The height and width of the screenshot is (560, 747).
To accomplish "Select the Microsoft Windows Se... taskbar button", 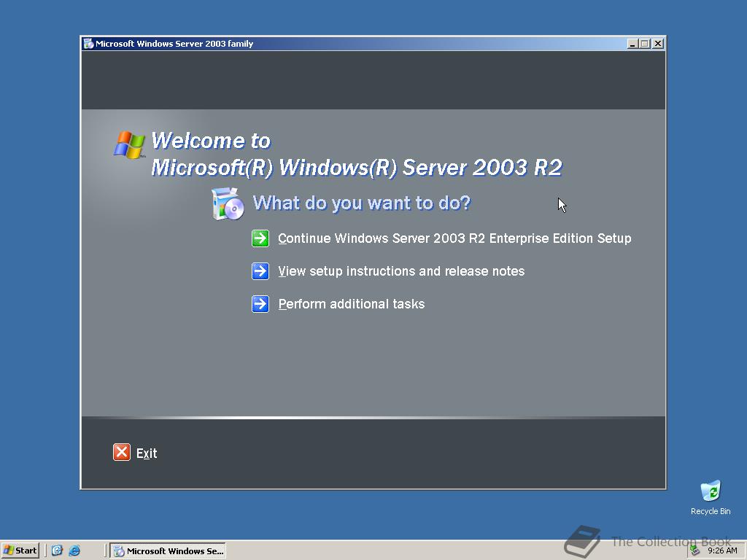I will point(169,551).
